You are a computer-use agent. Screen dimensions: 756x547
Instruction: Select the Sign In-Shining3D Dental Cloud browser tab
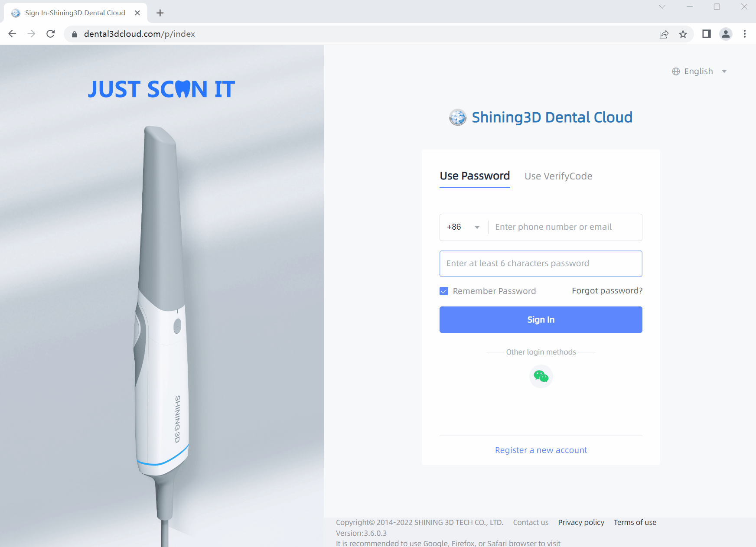75,13
